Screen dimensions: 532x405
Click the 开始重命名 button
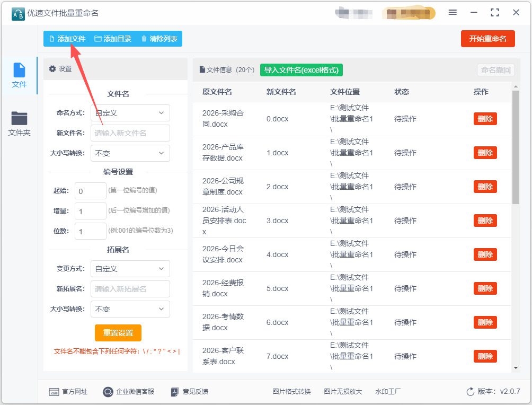487,39
